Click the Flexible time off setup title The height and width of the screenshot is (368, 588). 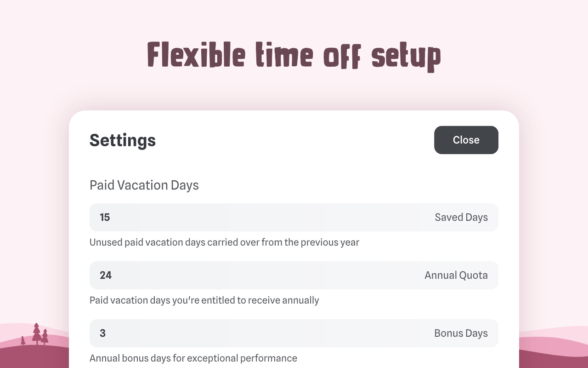coord(294,56)
